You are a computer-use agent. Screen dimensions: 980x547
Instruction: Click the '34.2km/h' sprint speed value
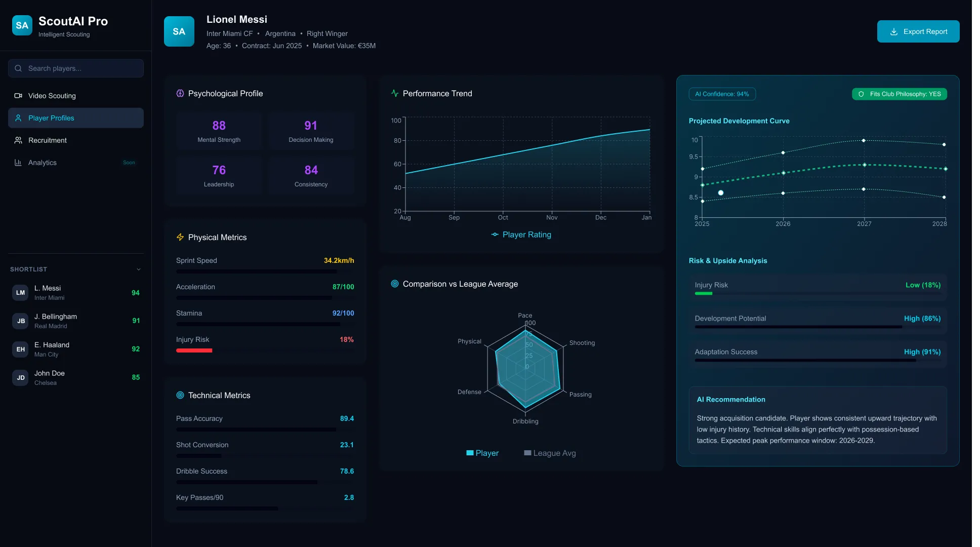click(339, 260)
